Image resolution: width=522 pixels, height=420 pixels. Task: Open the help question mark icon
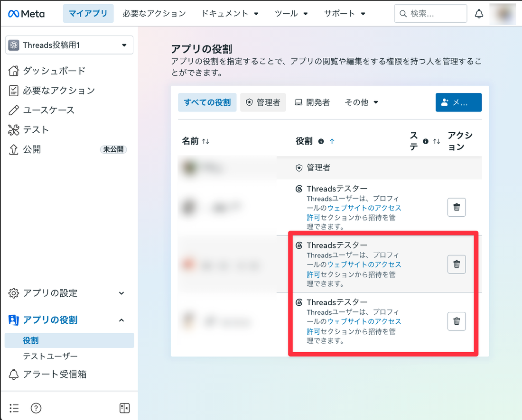(36, 408)
